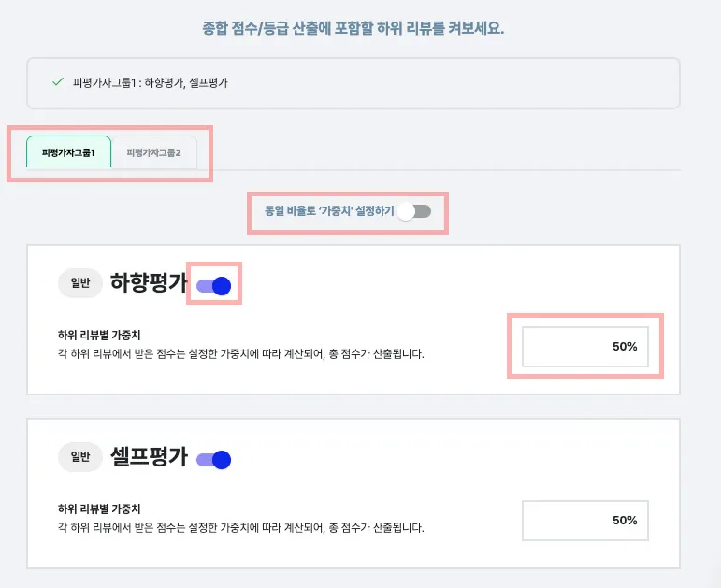Screen dimensions: 721x588
Task: Select the summary text 피평가자그룹1 : 하향평가, 셀프평가
Action: pos(151,83)
